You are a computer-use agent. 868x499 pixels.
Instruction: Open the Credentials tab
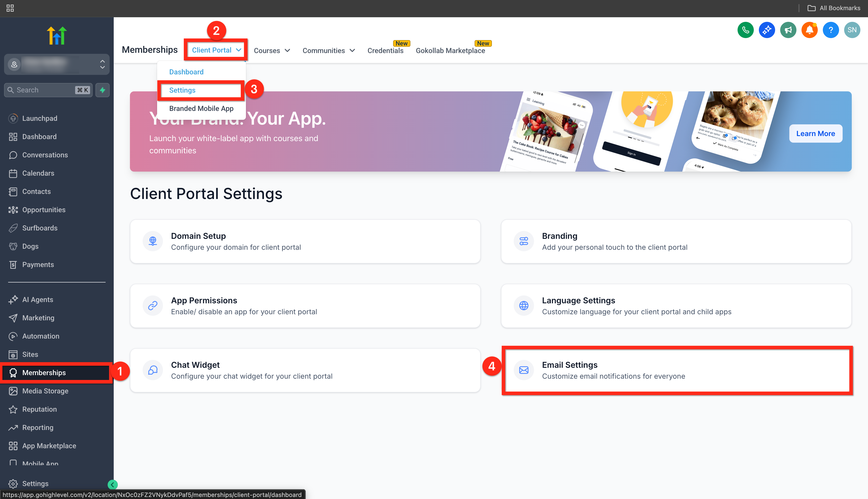386,51
